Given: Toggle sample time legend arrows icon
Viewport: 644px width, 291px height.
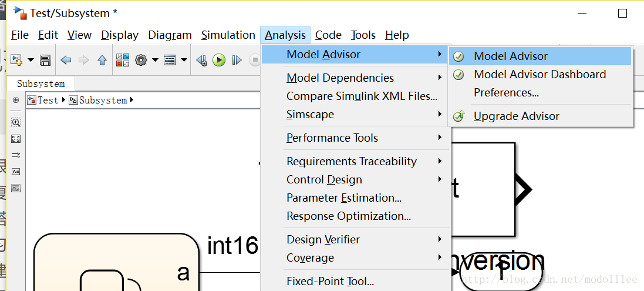Looking at the screenshot, I should click(x=16, y=155).
